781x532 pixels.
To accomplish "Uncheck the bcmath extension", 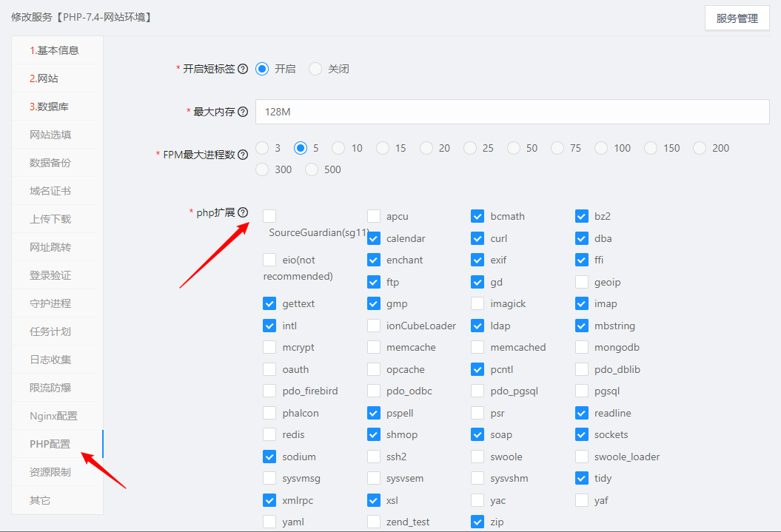I will [x=477, y=216].
